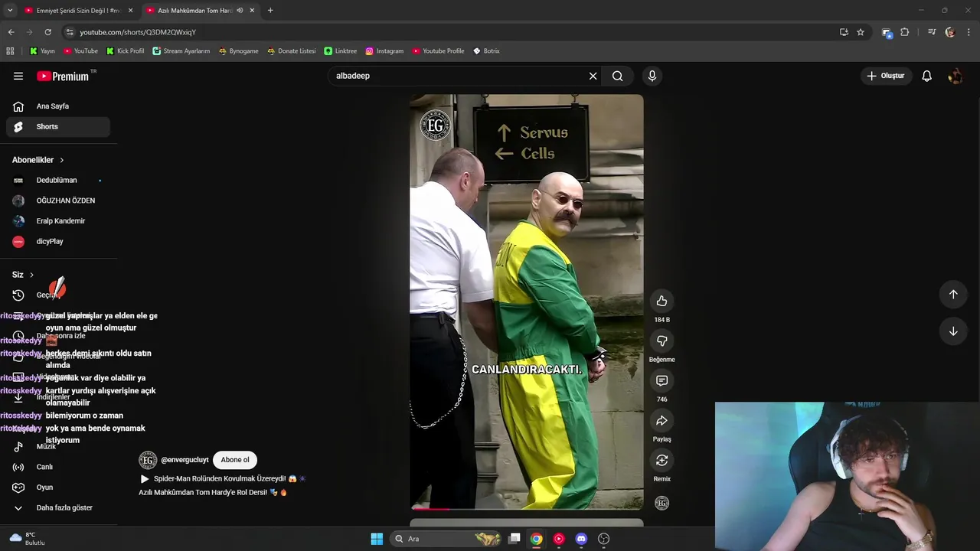The width and height of the screenshot is (980, 551).
Task: Open Oyun gaming section
Action: 57,487
